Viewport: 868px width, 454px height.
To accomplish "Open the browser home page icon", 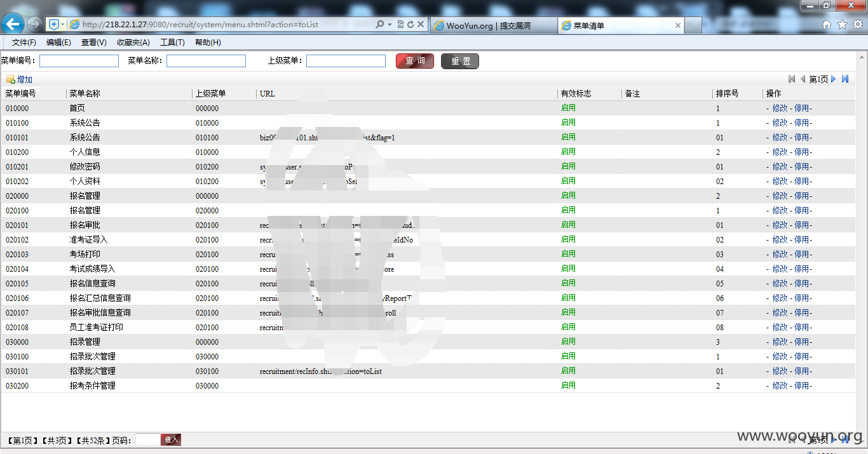I will coord(827,25).
